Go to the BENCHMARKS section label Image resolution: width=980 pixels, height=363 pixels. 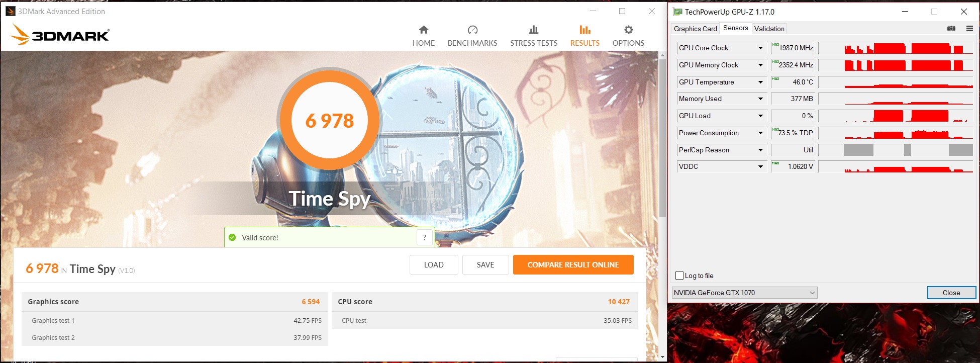472,43
